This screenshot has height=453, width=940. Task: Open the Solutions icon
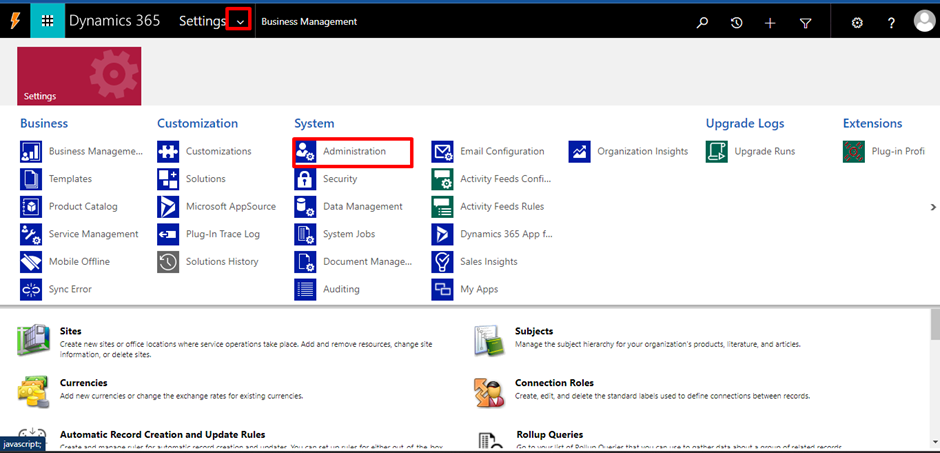coord(168,179)
